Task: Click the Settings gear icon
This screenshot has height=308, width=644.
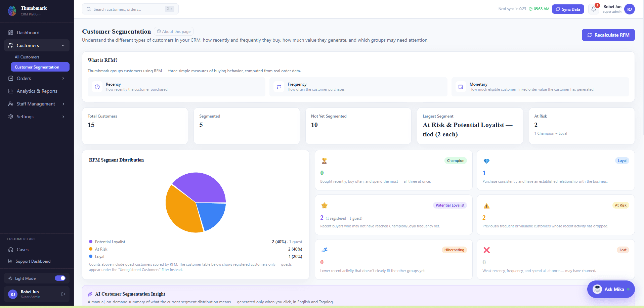Action: pos(11,117)
